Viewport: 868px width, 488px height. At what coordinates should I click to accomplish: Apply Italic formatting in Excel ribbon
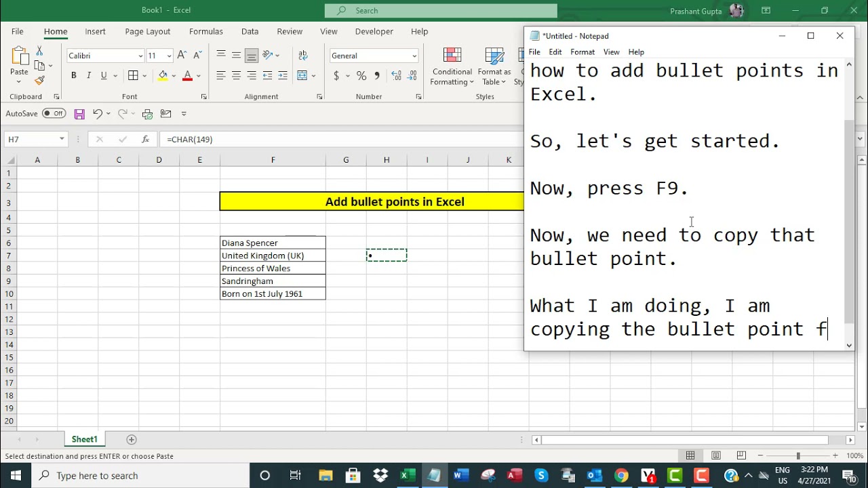click(88, 75)
